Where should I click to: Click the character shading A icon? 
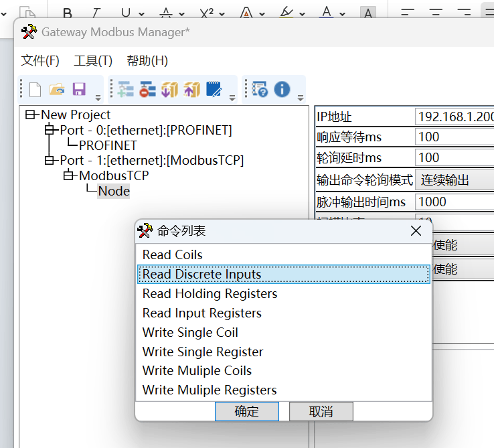pyautogui.click(x=367, y=13)
